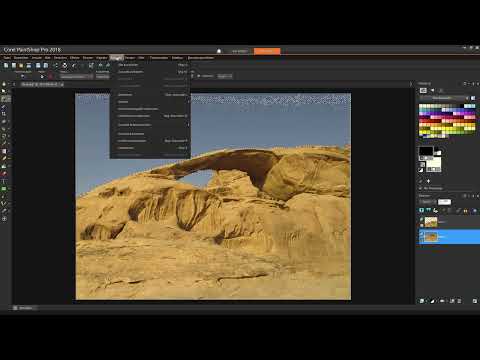Toggle the anti-alias checkbox in tool options
The height and width of the screenshot is (360, 480).
(199, 76)
